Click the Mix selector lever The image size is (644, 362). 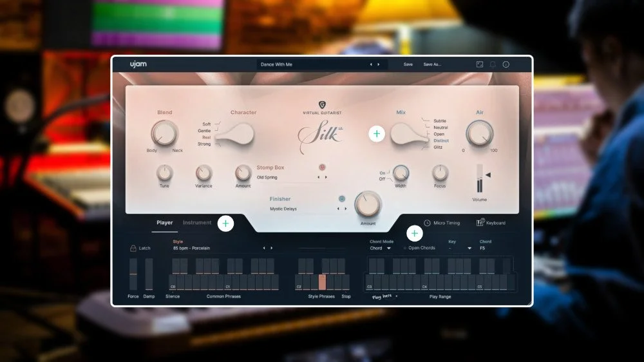(409, 135)
